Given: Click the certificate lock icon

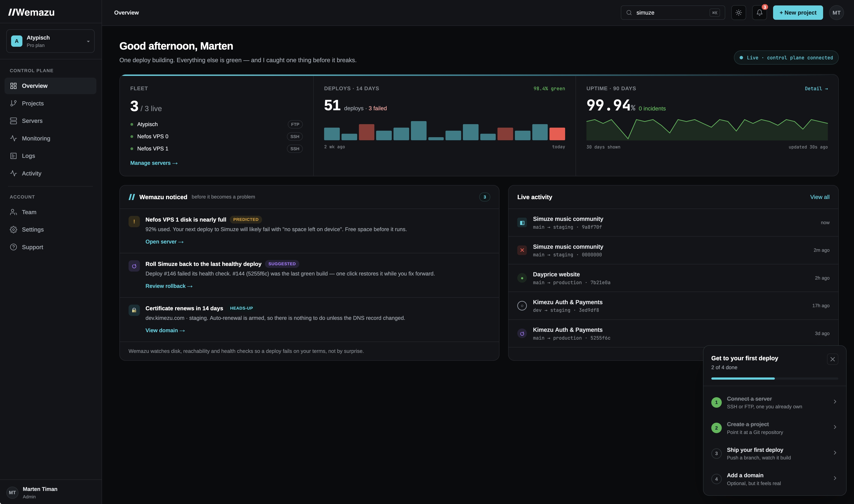Looking at the screenshot, I should pyautogui.click(x=134, y=310).
